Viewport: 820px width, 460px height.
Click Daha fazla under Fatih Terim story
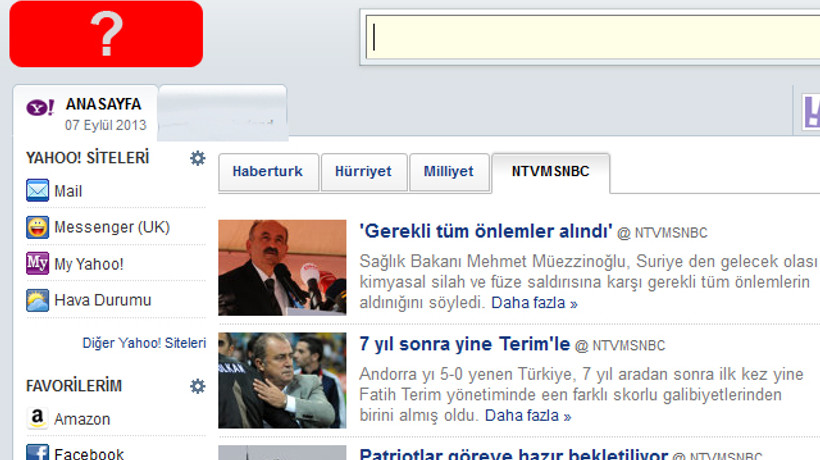pyautogui.click(x=528, y=416)
